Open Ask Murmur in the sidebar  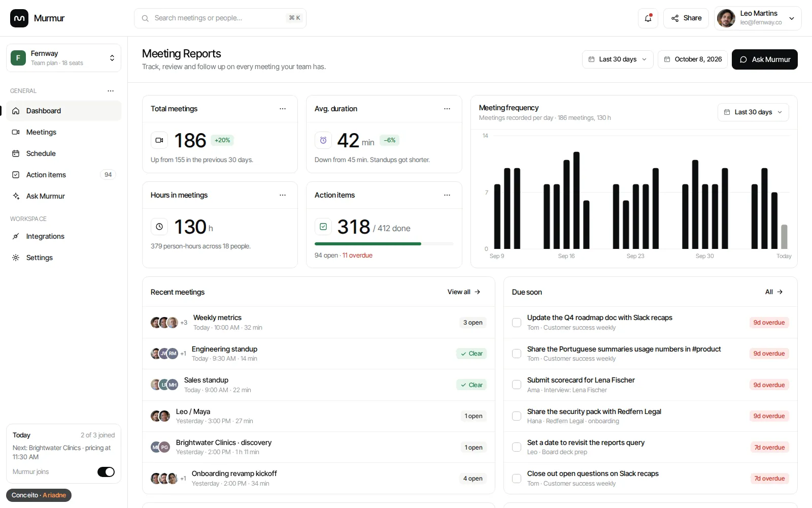tap(63, 196)
